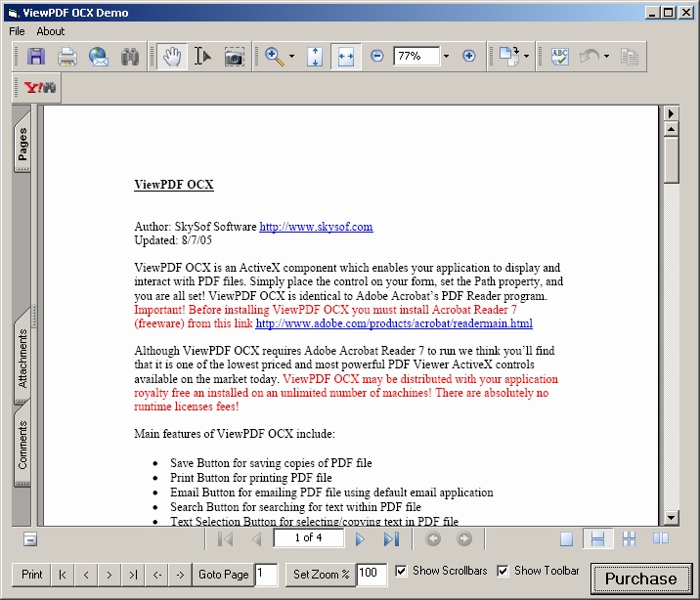Open the Comments side tab
Screen dimensions: 700x600
(22, 446)
